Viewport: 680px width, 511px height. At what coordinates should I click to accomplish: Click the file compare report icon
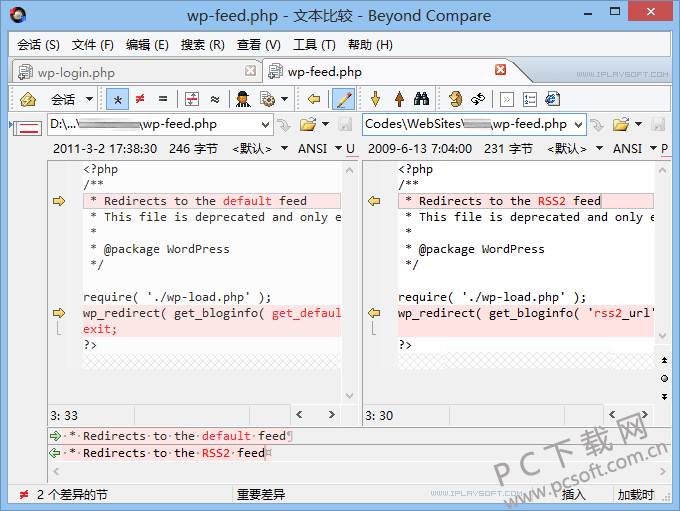(x=553, y=99)
